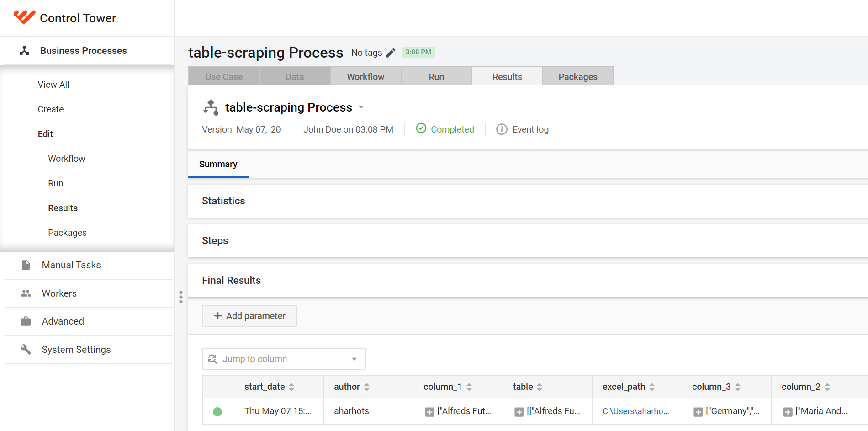The height and width of the screenshot is (431, 868).
Task: Open the Event log link
Action: point(530,129)
